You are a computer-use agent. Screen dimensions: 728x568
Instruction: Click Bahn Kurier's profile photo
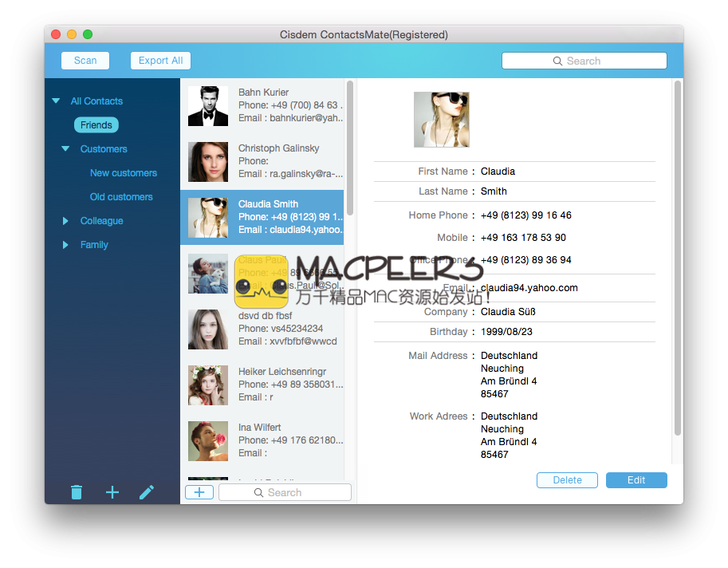coord(208,106)
